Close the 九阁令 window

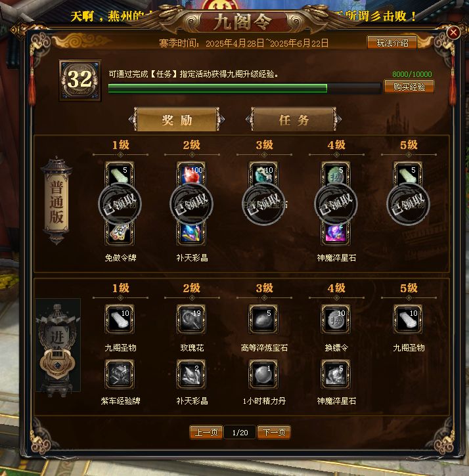tap(453, 32)
